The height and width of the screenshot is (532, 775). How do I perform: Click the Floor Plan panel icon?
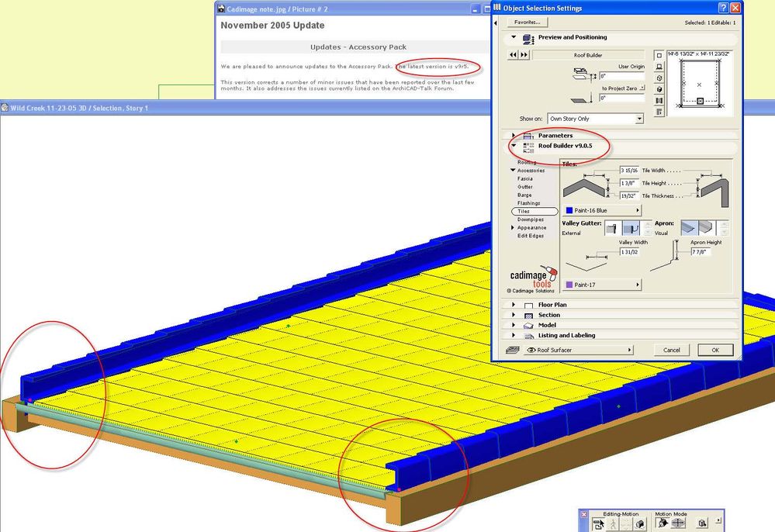[528, 306]
